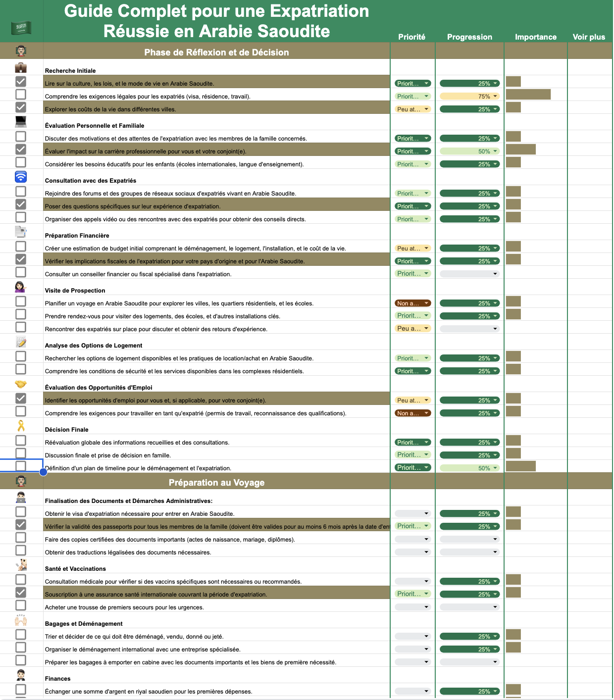Open empty progression dropdown for 'Consulter un conseiller financier'
This screenshot has height=700, width=614.
[x=469, y=274]
